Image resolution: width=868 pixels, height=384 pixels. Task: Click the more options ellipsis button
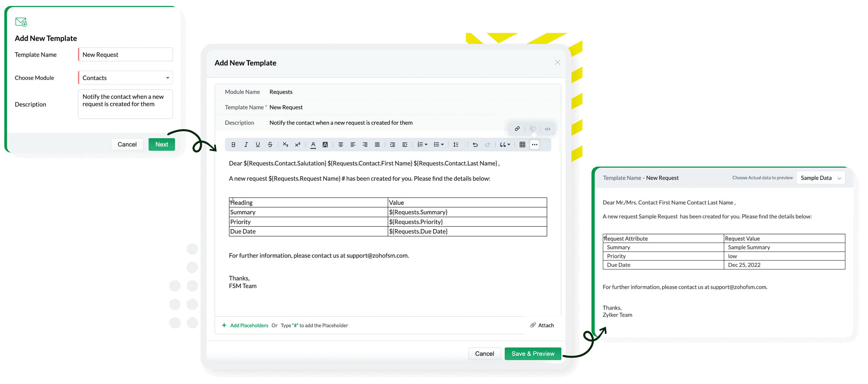(x=535, y=145)
